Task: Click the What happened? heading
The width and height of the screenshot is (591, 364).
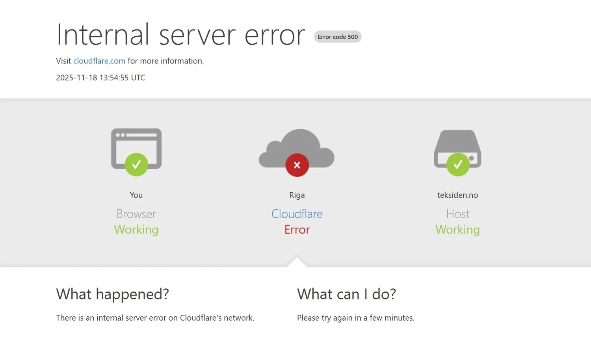Action: [112, 294]
